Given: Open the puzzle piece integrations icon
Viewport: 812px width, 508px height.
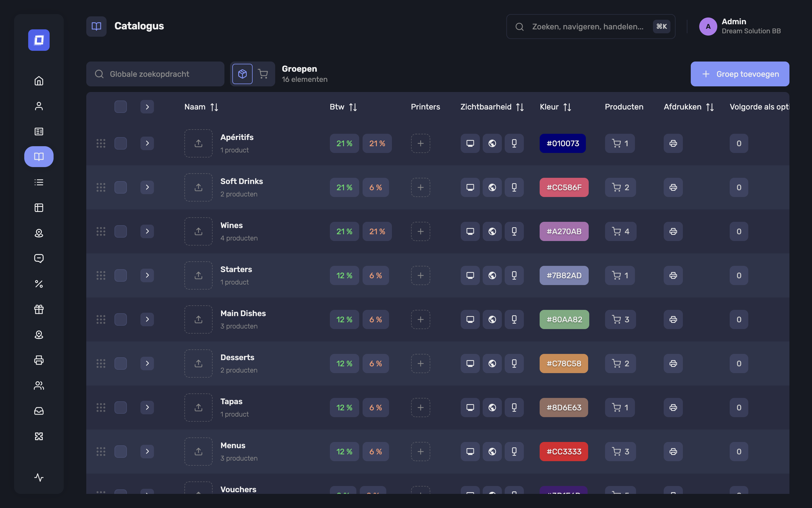Looking at the screenshot, I should [x=39, y=436].
